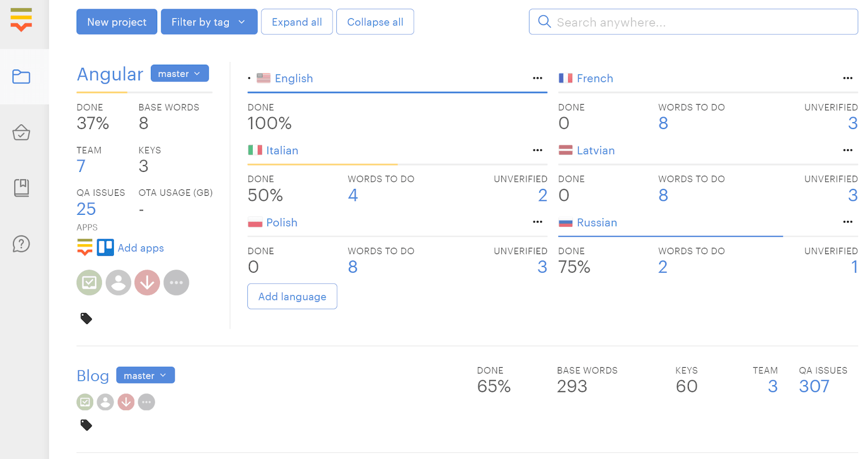The height and width of the screenshot is (459, 868).
Task: Open the Filter by tag dropdown
Action: [x=209, y=22]
